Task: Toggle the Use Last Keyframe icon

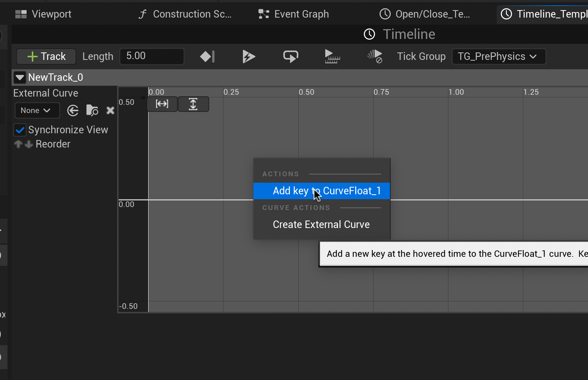Action: coord(207,57)
